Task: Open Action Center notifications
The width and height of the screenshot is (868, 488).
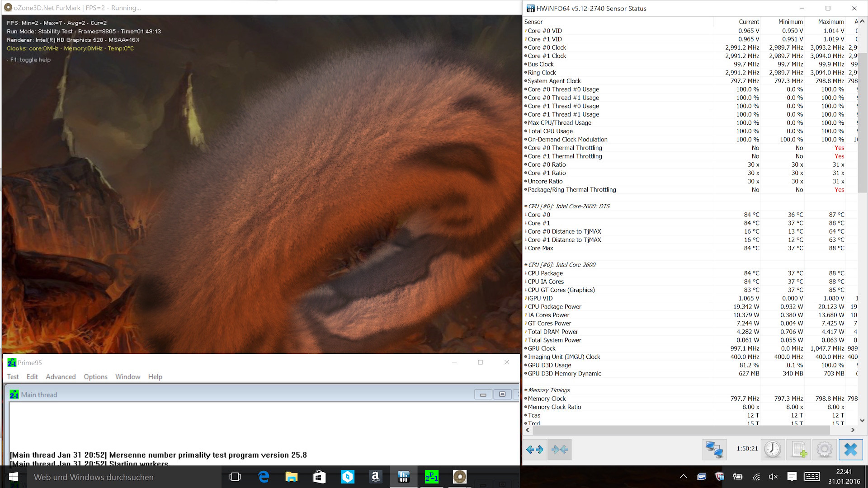Action: pos(792,477)
